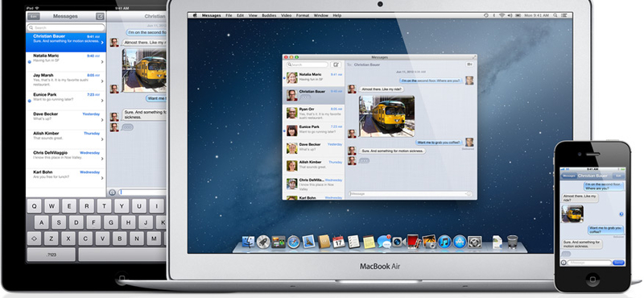
Task: Click volume icon in Mac menu bar
Action: 510,15
